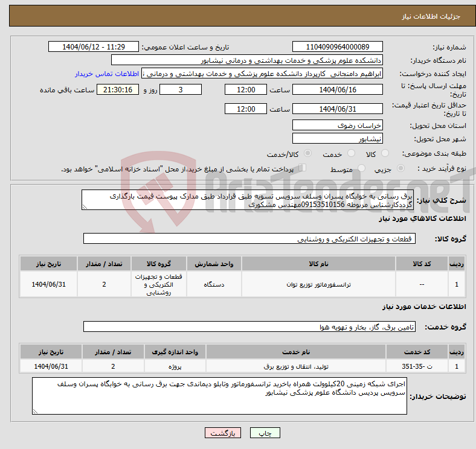Click the کد خدمت column header
Image resolution: width=476 pixels, height=449 pixels.
point(417,352)
